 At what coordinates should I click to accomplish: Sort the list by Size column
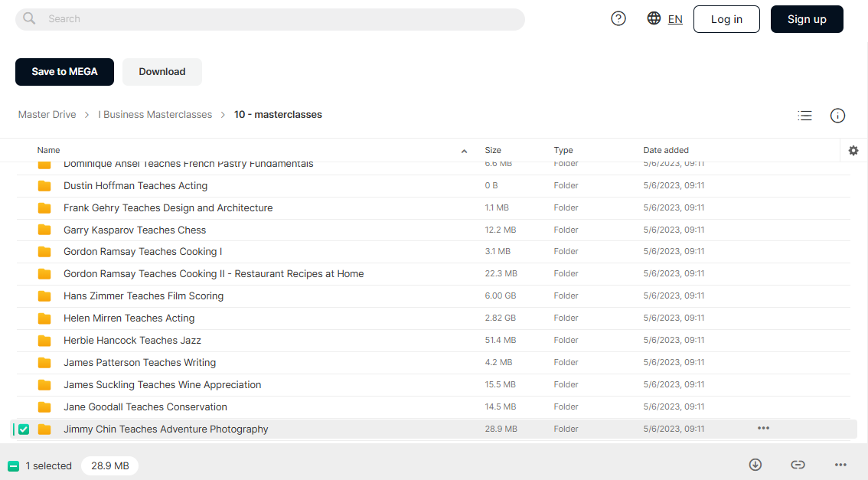click(493, 150)
